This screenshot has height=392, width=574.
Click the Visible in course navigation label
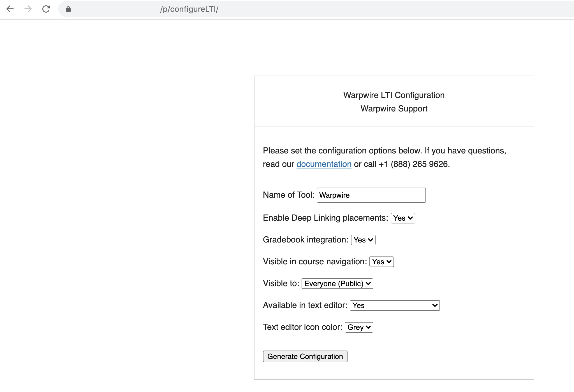[315, 262]
